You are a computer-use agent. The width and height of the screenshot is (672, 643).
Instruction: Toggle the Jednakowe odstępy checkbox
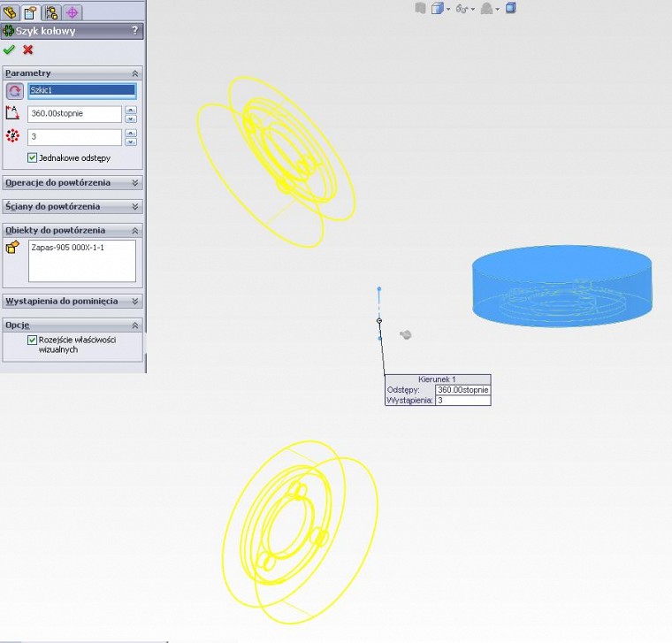pyautogui.click(x=32, y=157)
